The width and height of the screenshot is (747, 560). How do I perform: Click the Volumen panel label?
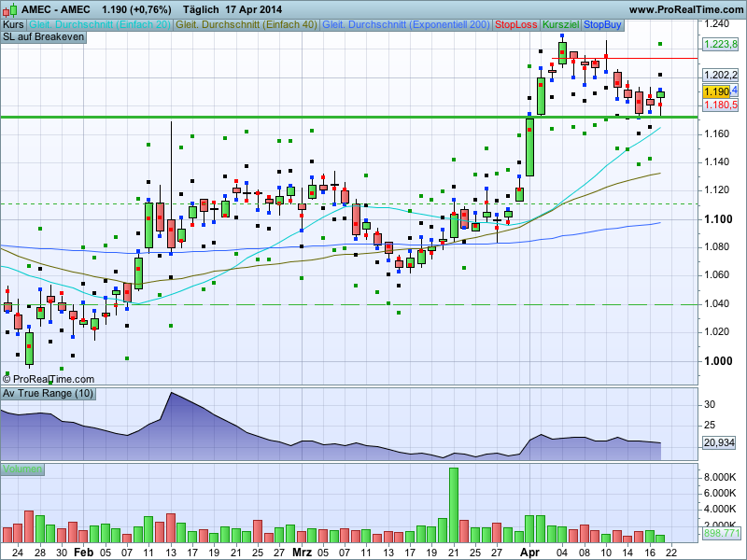(x=22, y=469)
